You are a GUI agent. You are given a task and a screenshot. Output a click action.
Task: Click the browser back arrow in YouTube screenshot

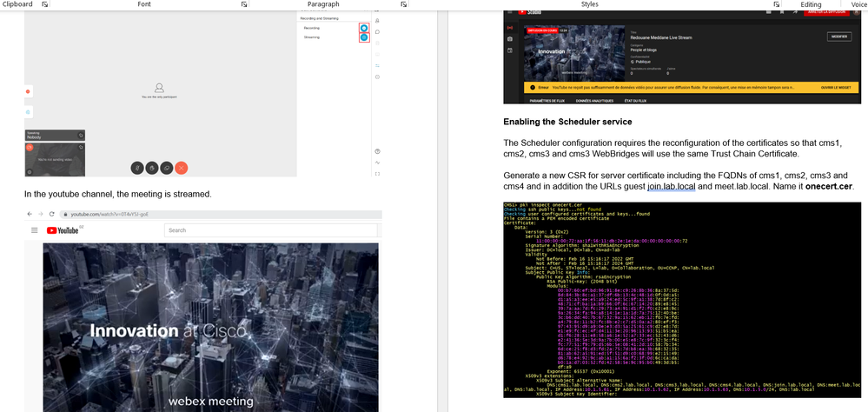(30, 214)
